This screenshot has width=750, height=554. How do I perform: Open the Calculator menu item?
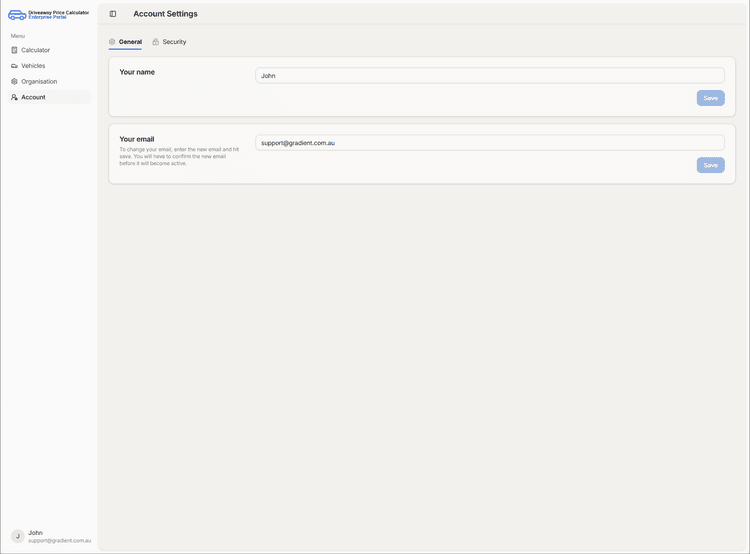tap(49, 50)
